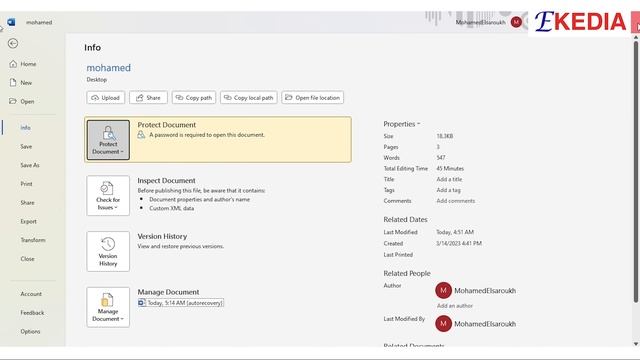Click the Version History button
The image size is (640, 360).
pos(108,251)
